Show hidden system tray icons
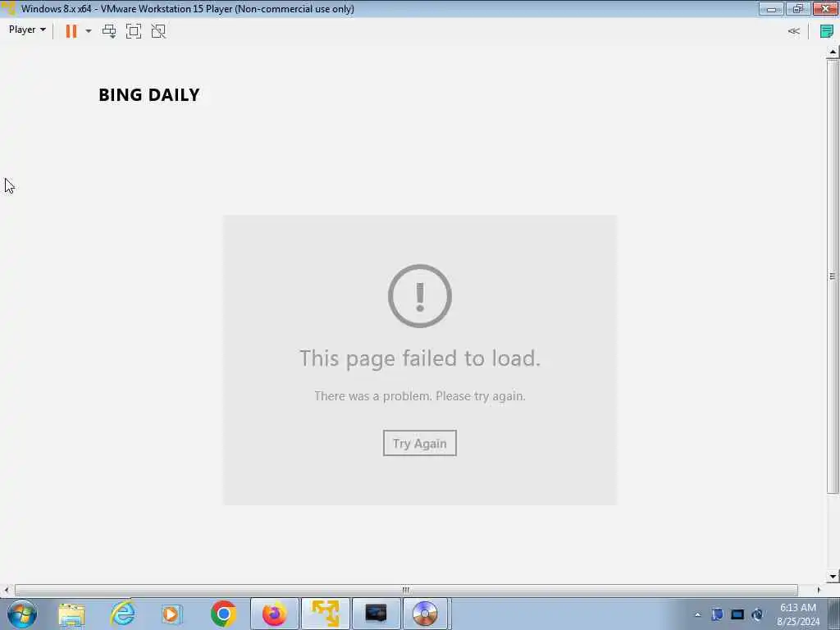840x630 pixels. click(697, 615)
